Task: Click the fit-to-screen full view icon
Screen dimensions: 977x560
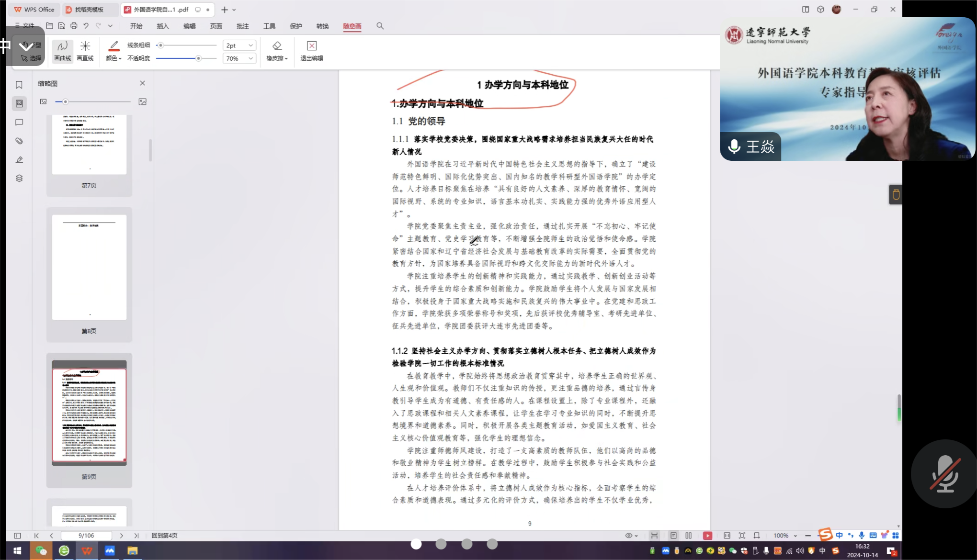Action: click(x=742, y=535)
